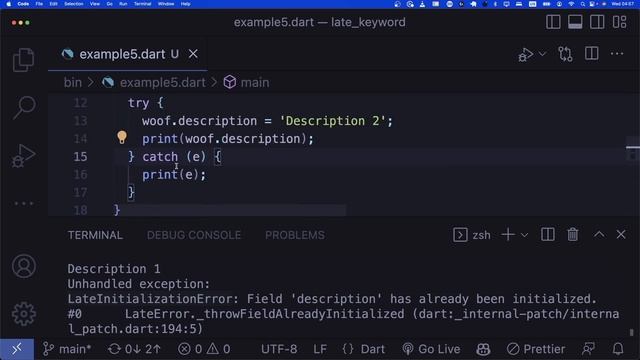
Task: Change the UTF-8 file encoding
Action: point(279,349)
